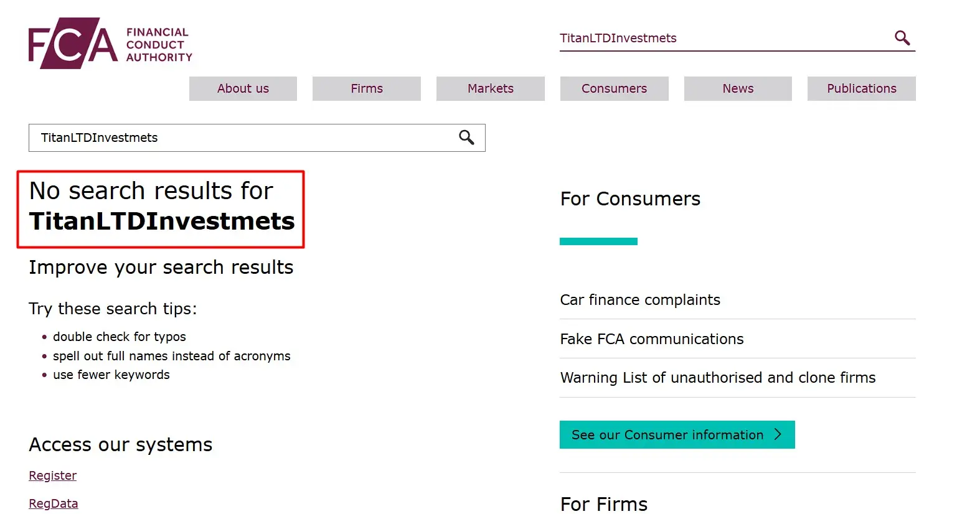
Task: Click the See our Consumer information button
Action: pyautogui.click(x=677, y=434)
